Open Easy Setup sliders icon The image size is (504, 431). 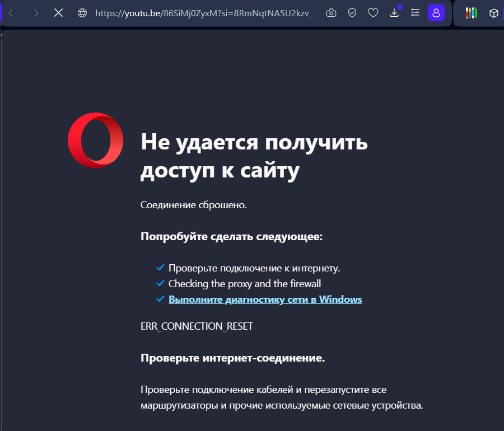[415, 13]
